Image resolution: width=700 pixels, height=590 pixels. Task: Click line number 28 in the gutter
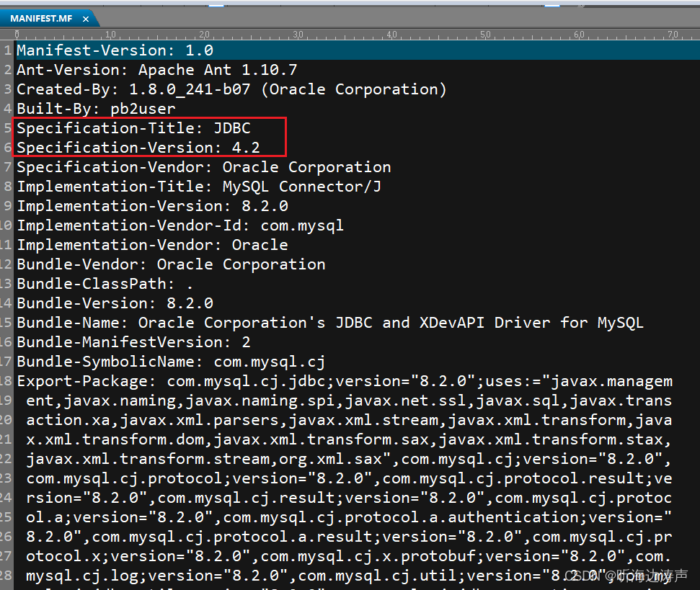click(x=6, y=575)
